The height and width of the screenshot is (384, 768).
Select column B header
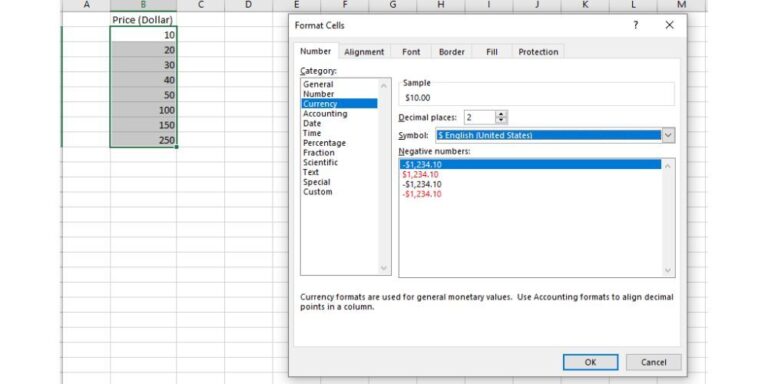point(143,5)
